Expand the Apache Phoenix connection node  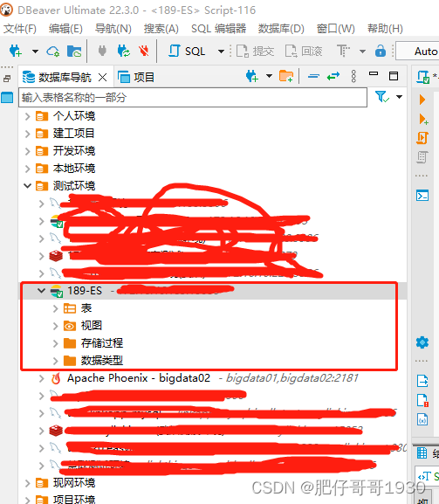(41, 378)
